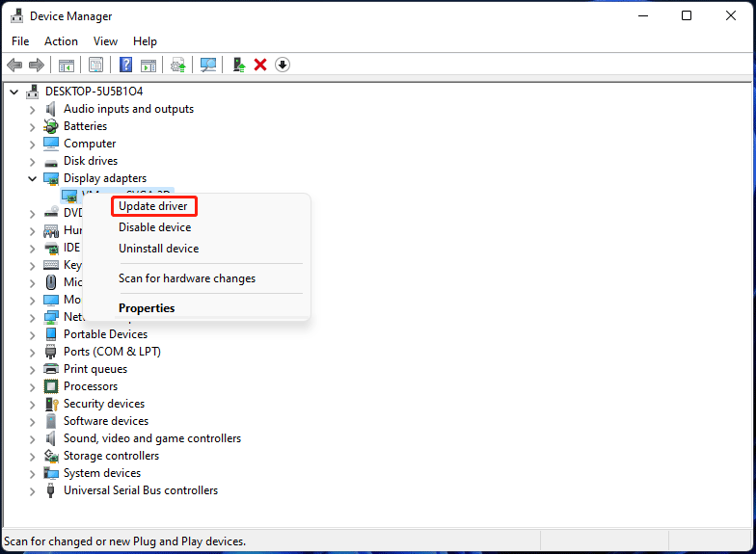
Task: Open the View menu
Action: [x=105, y=41]
